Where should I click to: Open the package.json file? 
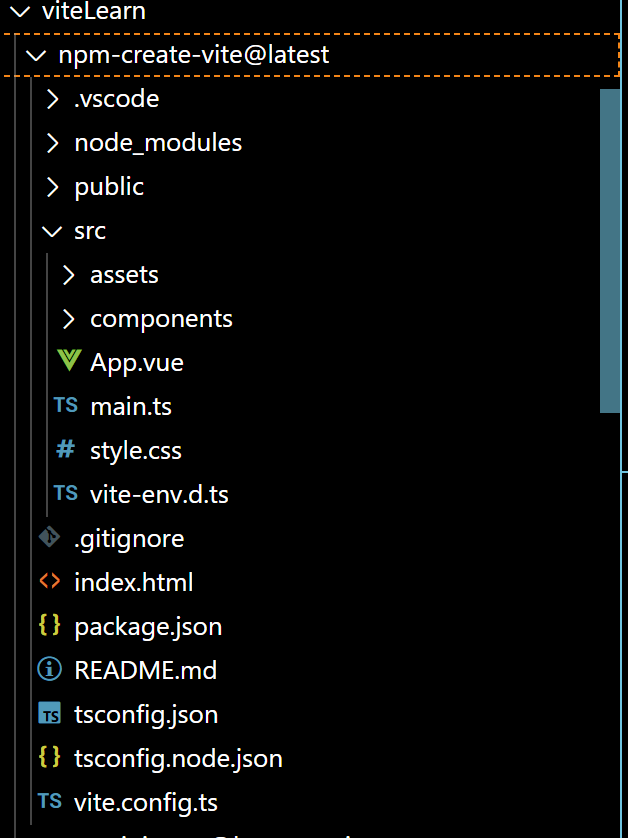[x=148, y=626]
